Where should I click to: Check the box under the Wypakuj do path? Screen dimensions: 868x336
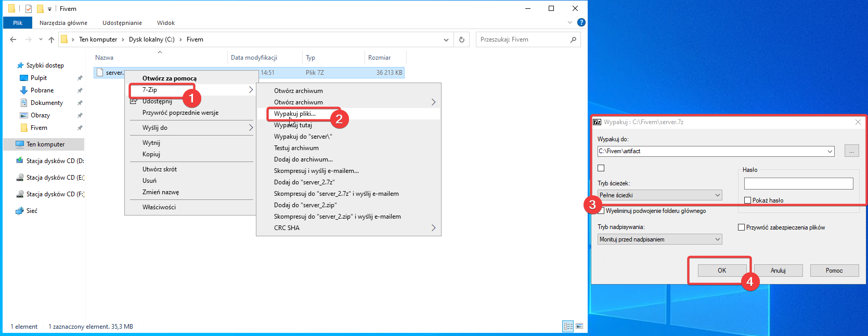(601, 168)
